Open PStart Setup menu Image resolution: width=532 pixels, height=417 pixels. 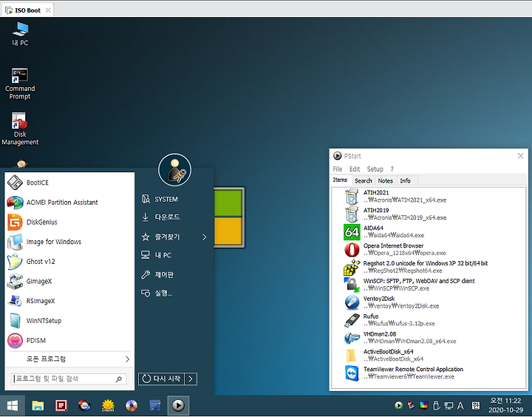coord(375,169)
